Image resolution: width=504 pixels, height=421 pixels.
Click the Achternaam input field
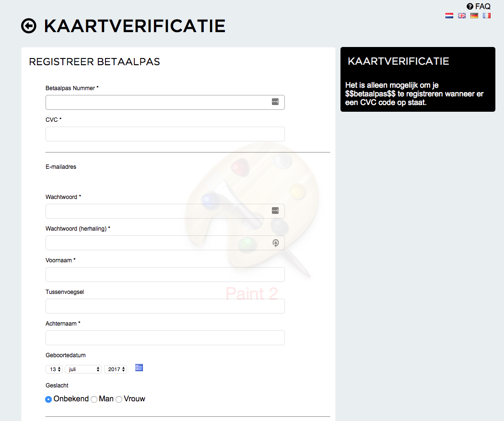165,338
